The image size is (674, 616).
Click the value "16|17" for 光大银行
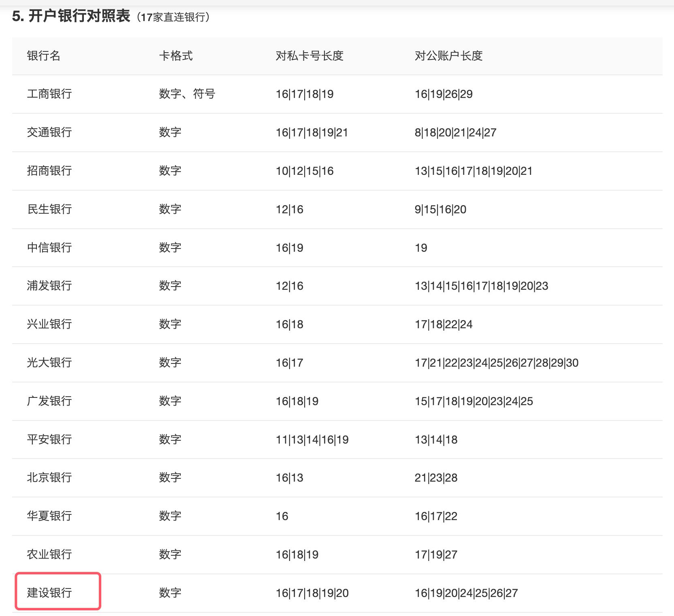click(x=290, y=363)
